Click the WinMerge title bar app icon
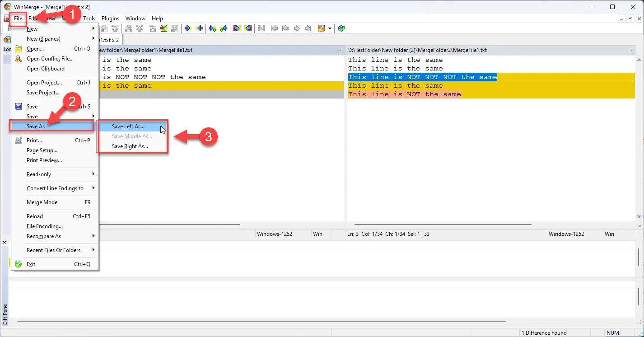Screen dimensions: 644x337 pyautogui.click(x=7, y=7)
